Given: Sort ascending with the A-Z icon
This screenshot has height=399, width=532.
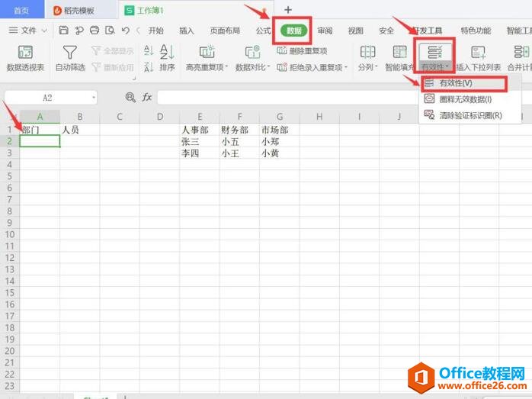Looking at the screenshot, I should coord(149,50).
